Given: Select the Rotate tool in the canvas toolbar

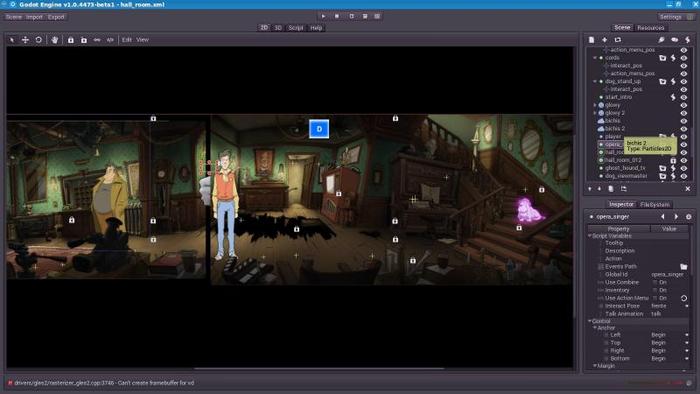Looking at the screenshot, I should [x=39, y=40].
